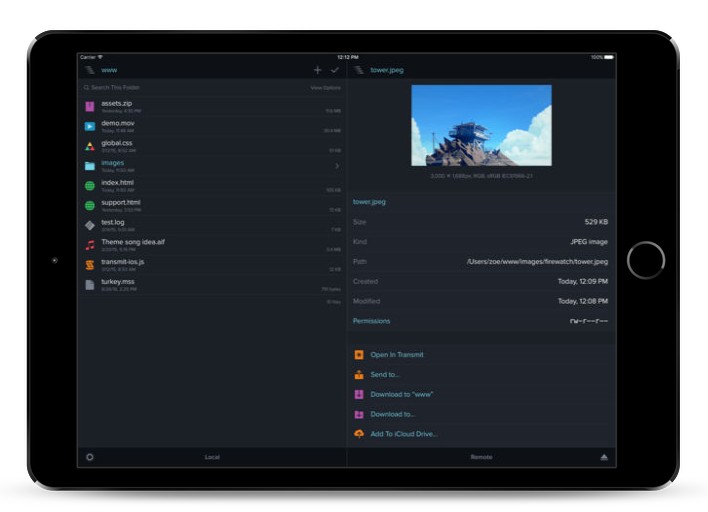Tap the Open in Transmit icon
Viewport: 708px width, 512px height.
point(359,355)
